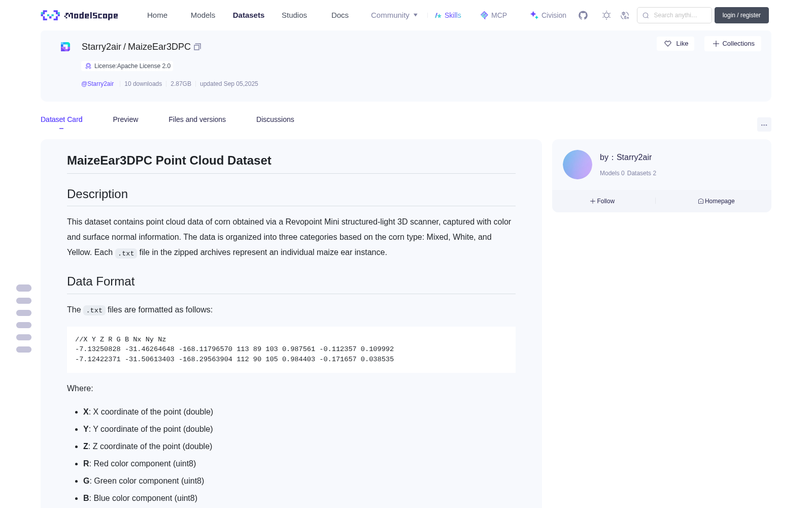Click the 'Data Format' heading
This screenshot has width=812, height=508.
101,281
